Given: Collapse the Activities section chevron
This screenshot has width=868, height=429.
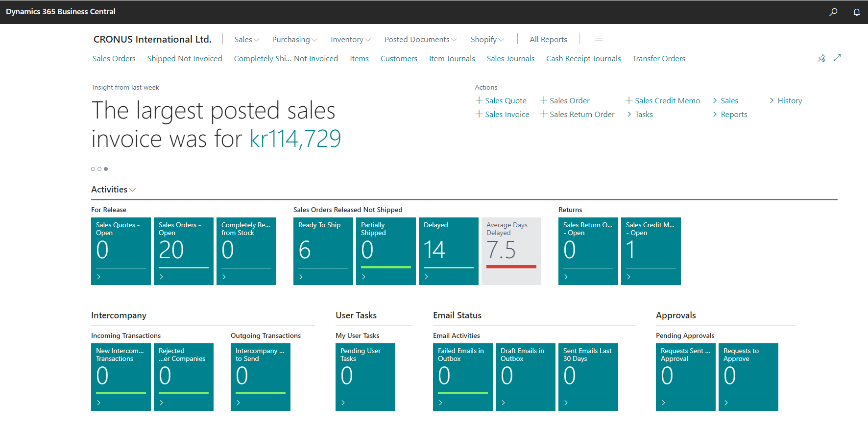Looking at the screenshot, I should point(132,190).
